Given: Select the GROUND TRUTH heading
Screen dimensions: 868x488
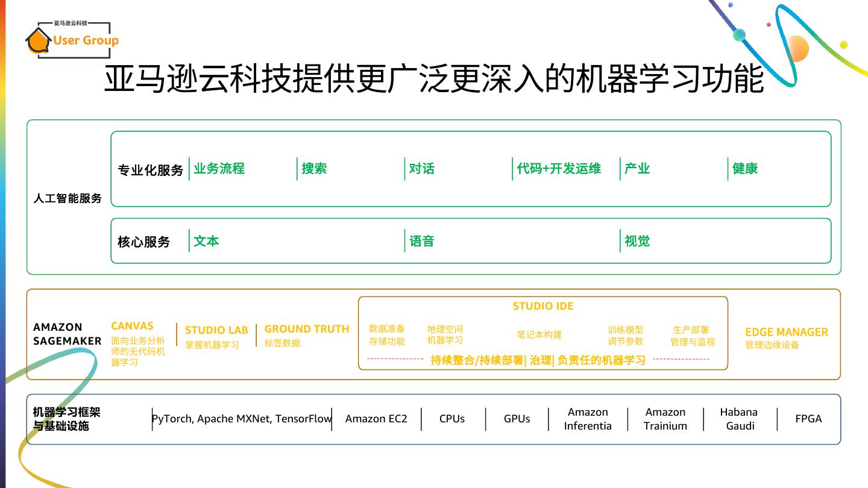Looking at the screenshot, I should click(x=307, y=329).
